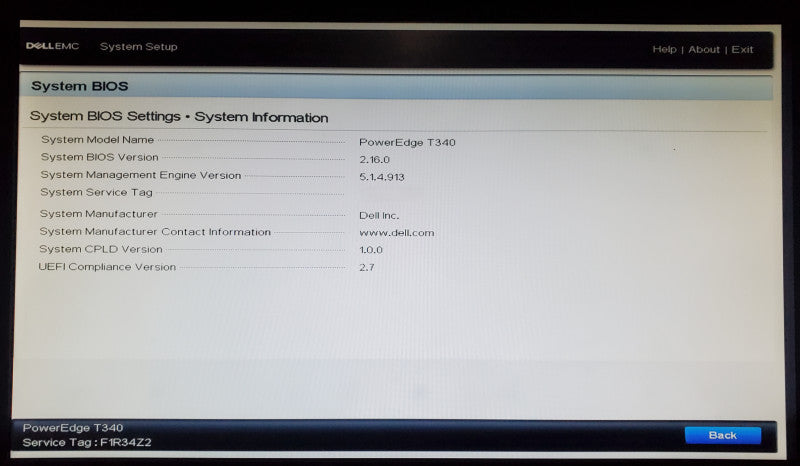Click the Back button
The width and height of the screenshot is (800, 466).
coord(722,435)
